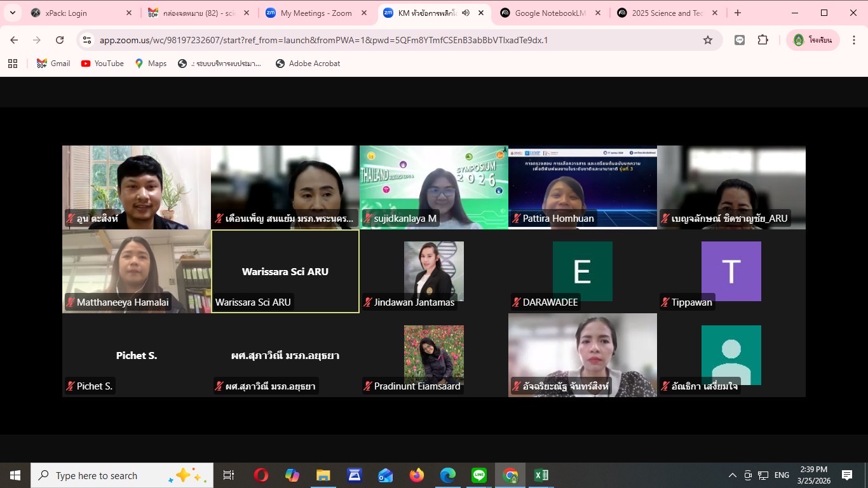
Task: Click the site information icon in address bar
Action: tap(88, 40)
